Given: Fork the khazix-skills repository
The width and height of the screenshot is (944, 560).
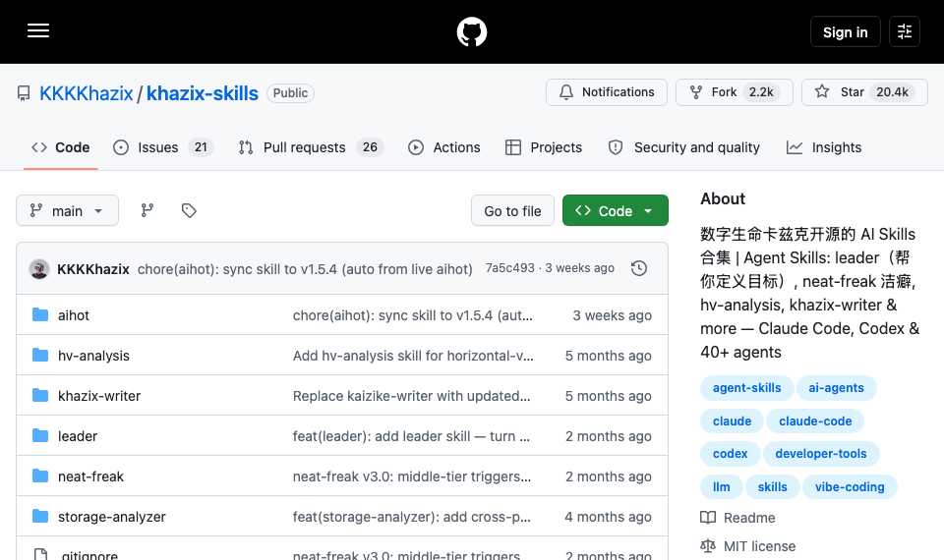Looking at the screenshot, I should coord(735,92).
